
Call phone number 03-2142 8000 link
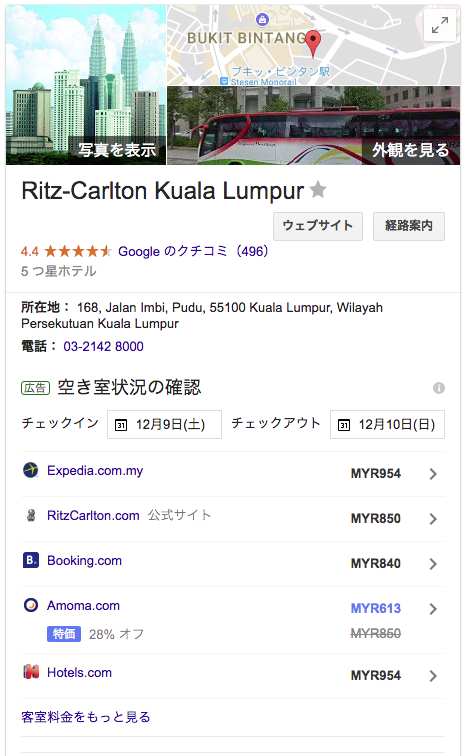[x=104, y=346]
